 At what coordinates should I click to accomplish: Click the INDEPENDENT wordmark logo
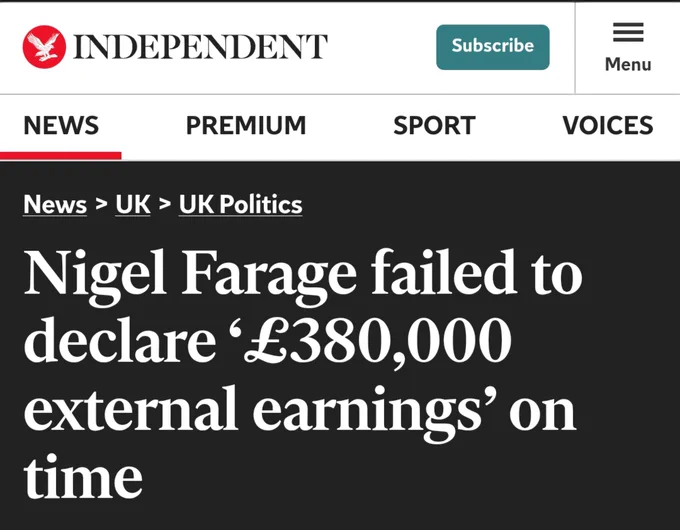[x=200, y=46]
